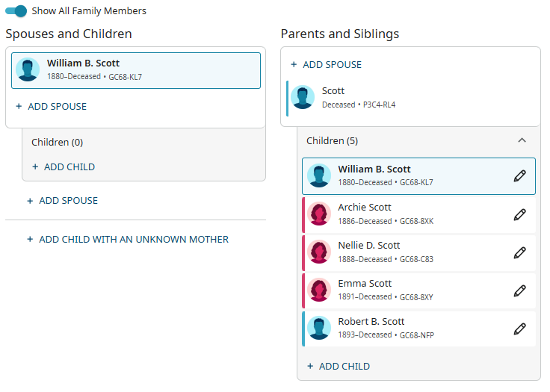Select William B. Scott in Spouses and Children
Viewport: 550px width, 392px height.
pyautogui.click(x=83, y=63)
